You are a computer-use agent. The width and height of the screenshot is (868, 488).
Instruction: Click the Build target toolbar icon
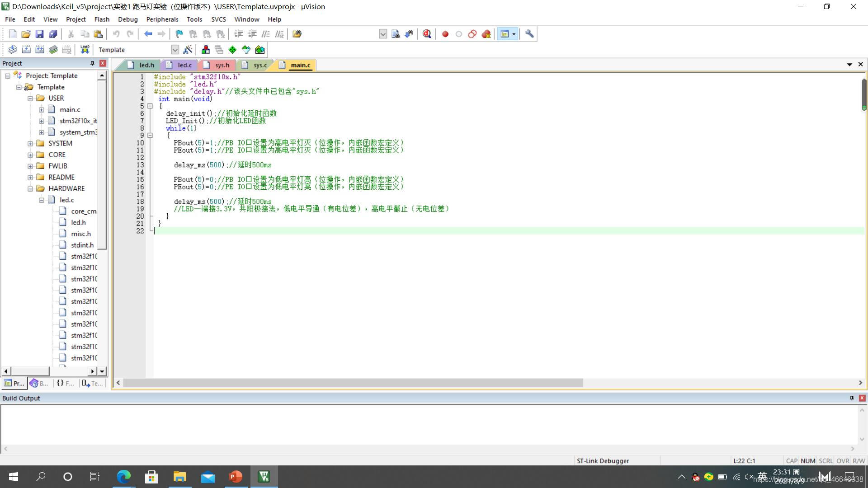[x=26, y=50]
